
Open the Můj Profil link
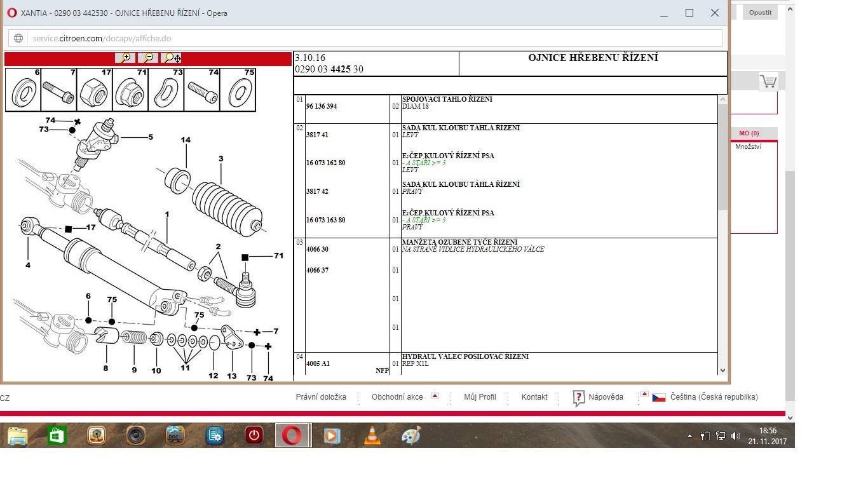(480, 396)
